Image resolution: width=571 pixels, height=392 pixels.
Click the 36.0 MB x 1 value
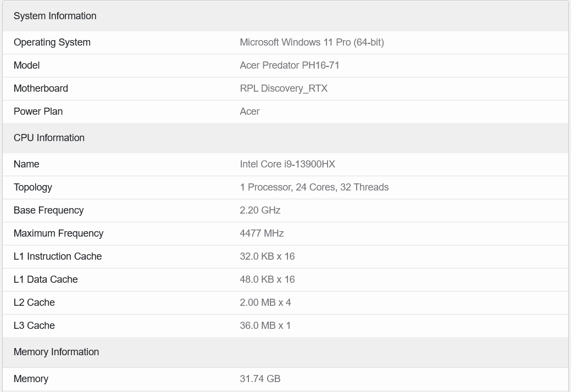point(265,326)
